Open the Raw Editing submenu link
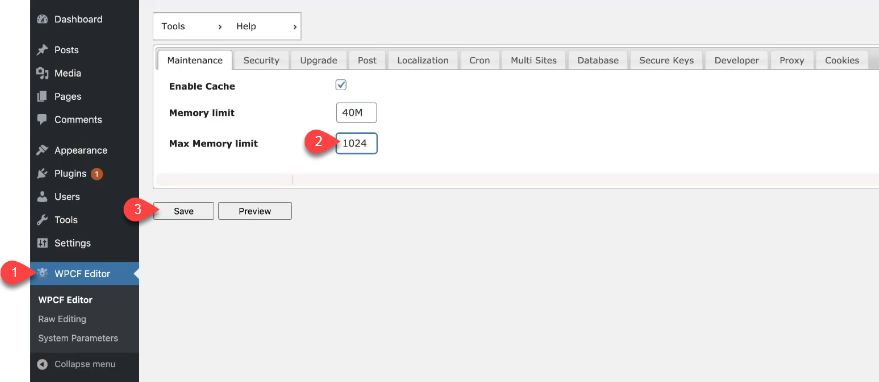 pos(62,319)
